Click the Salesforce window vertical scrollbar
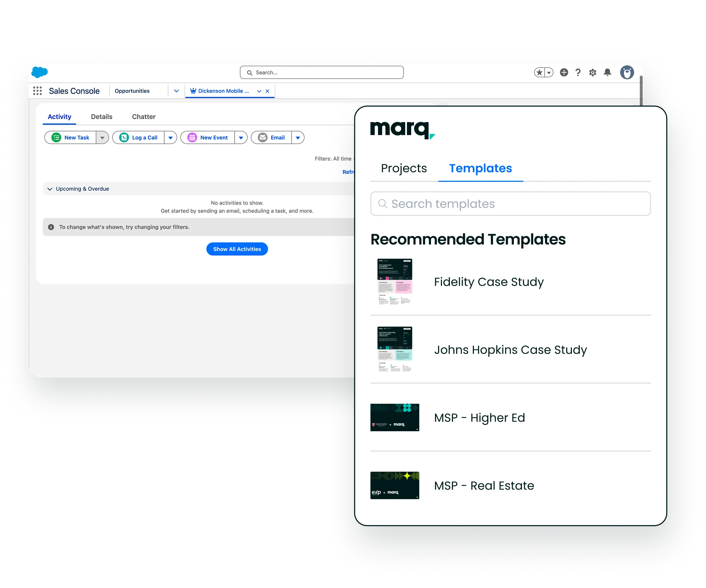The image size is (706, 588). pyautogui.click(x=641, y=90)
